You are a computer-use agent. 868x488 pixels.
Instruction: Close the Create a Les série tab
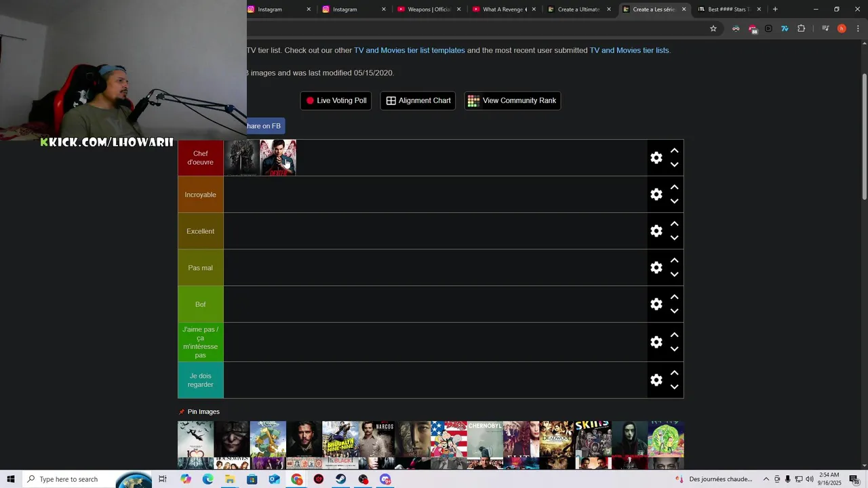click(x=684, y=9)
